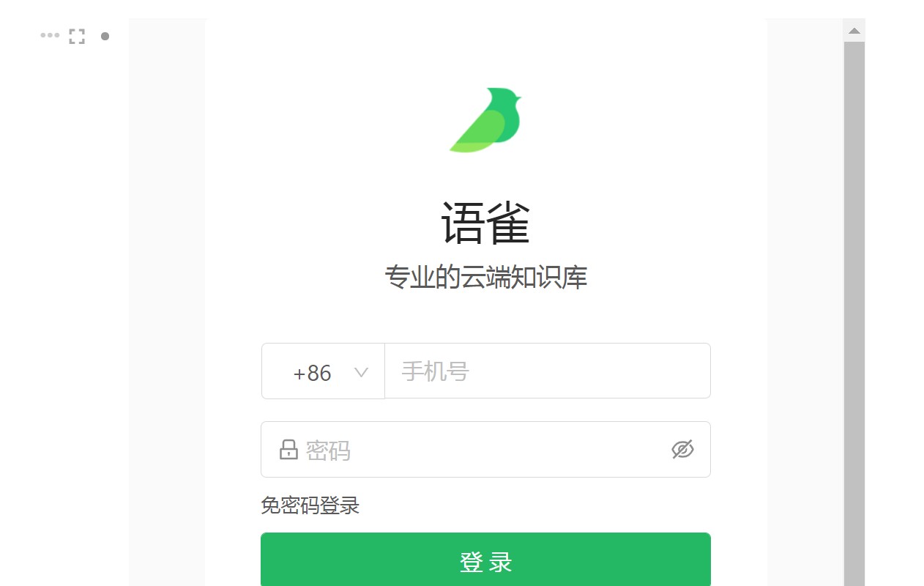The width and height of the screenshot is (924, 586).
Task: Open the 免密码登录 passwordless login link
Action: 310,505
